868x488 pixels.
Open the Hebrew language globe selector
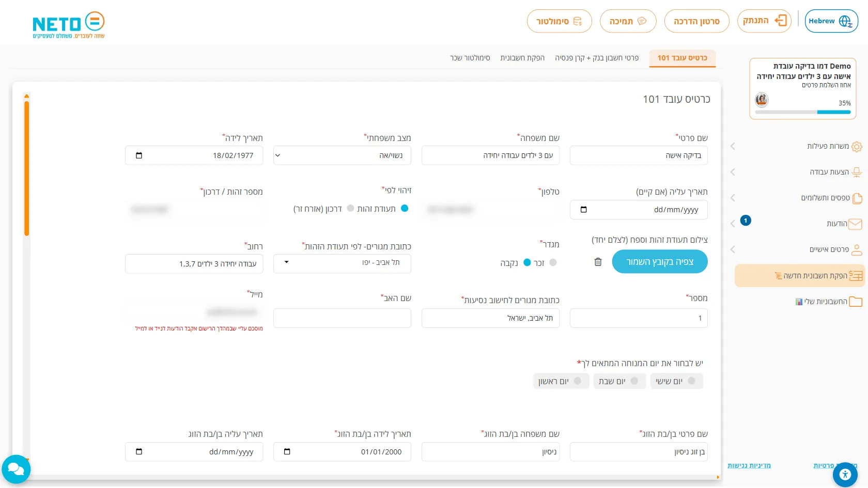pos(831,21)
